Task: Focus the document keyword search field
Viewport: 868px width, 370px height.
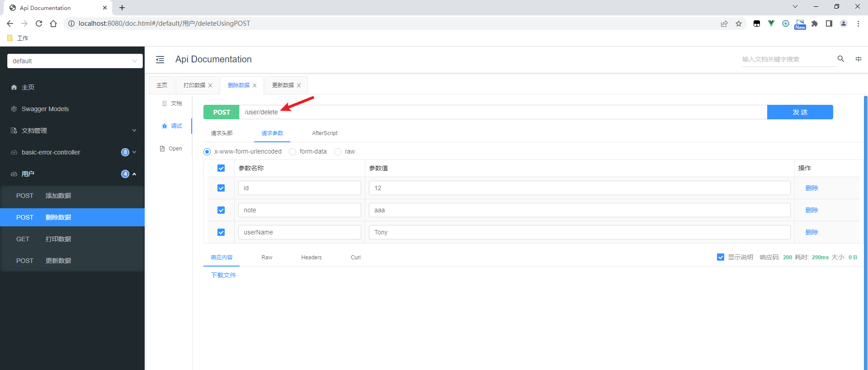Action: 789,59
